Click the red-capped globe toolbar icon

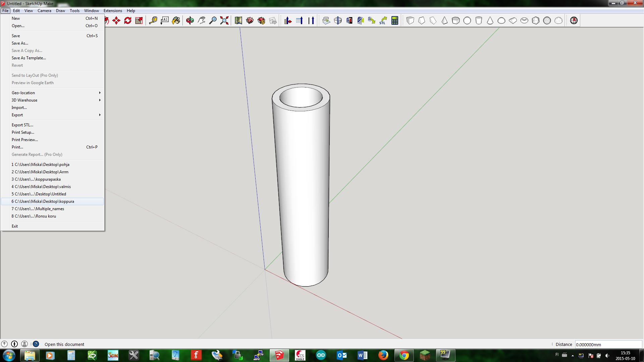coord(574,20)
